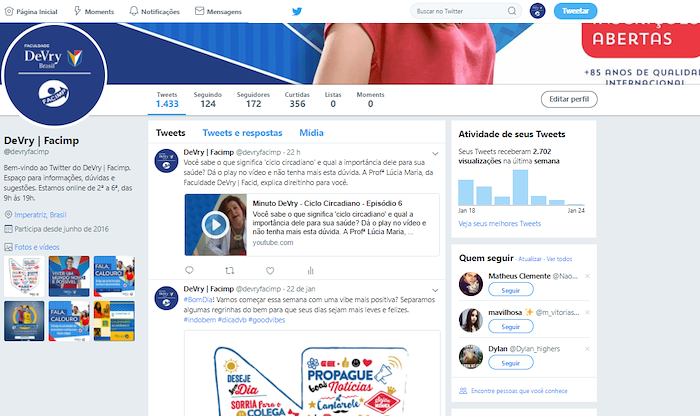The image size is (700, 416).
Task: Follow Dylan with Seguir button
Action: (x=511, y=363)
